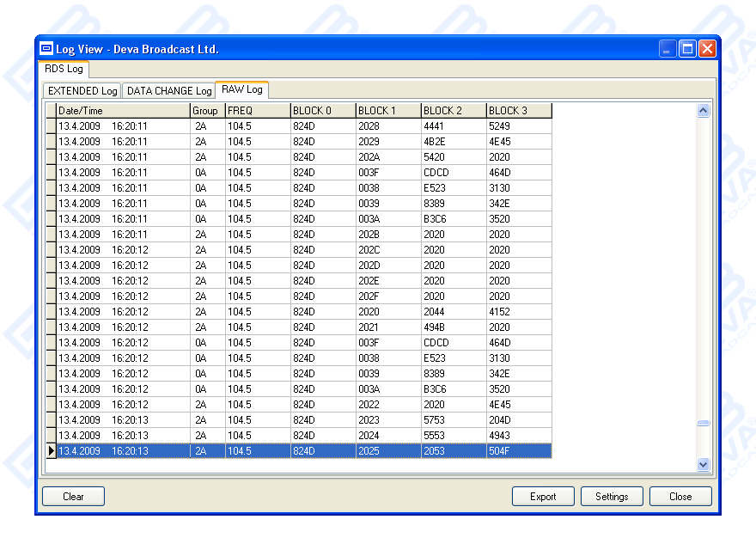The image size is (756, 550).
Task: Click the Log View window title icon
Action: pyautogui.click(x=46, y=49)
